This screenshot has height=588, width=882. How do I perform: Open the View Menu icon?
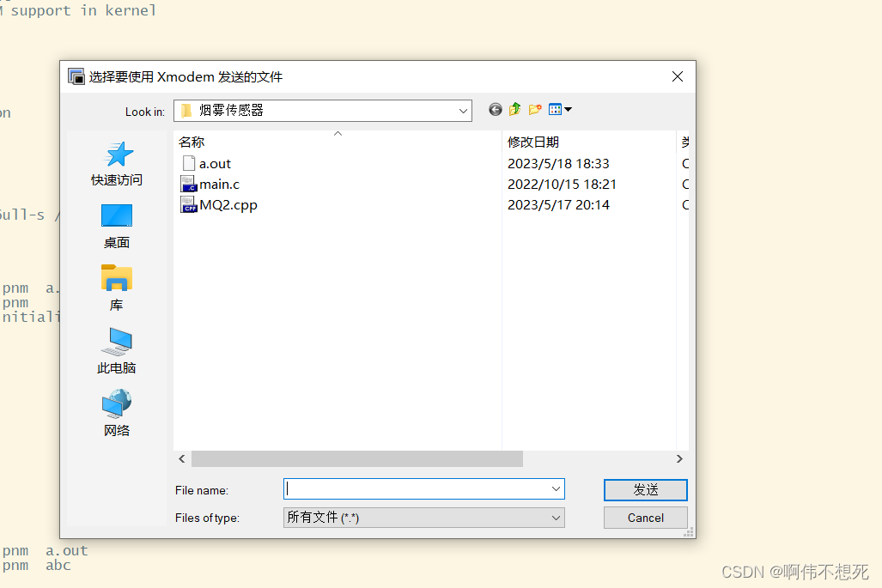557,109
